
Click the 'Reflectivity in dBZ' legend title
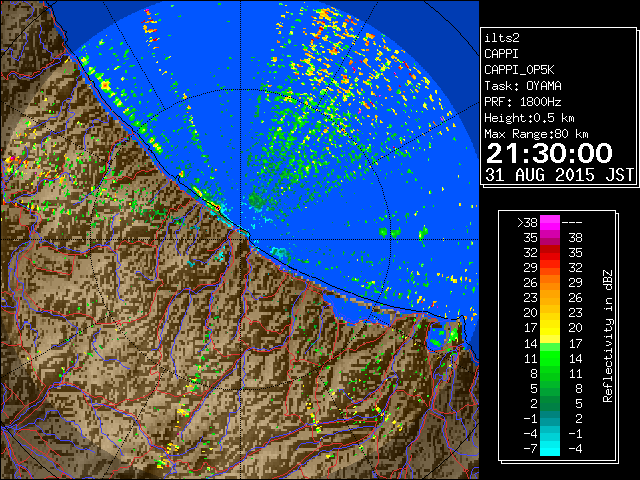coord(608,336)
